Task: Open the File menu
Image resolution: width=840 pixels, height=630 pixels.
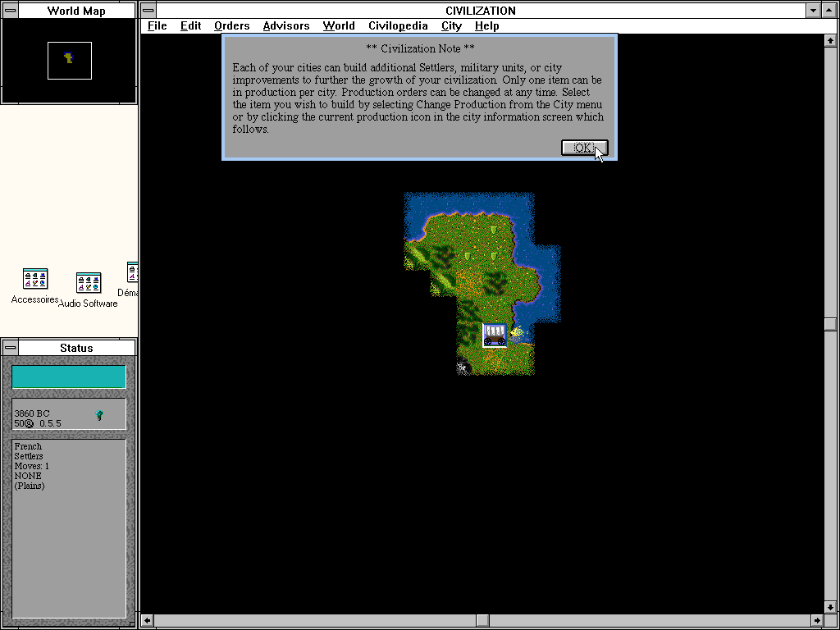Action: tap(157, 25)
